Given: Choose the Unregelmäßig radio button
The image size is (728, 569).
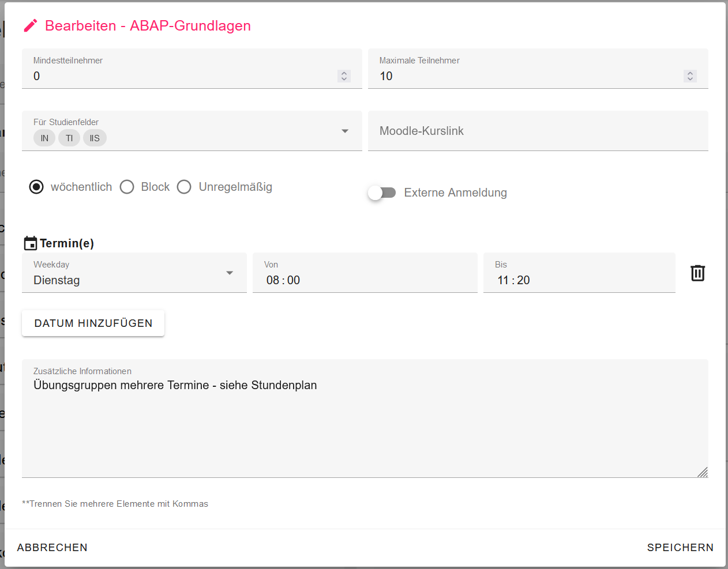Looking at the screenshot, I should [184, 187].
